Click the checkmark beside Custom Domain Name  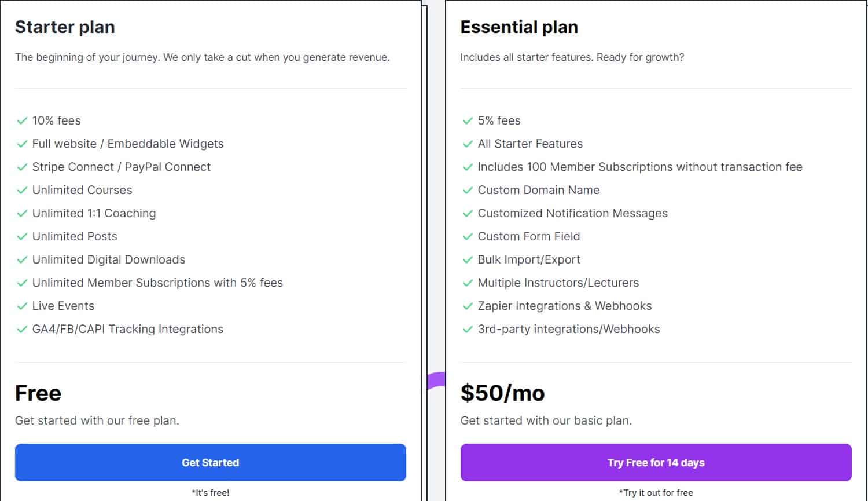coord(468,190)
